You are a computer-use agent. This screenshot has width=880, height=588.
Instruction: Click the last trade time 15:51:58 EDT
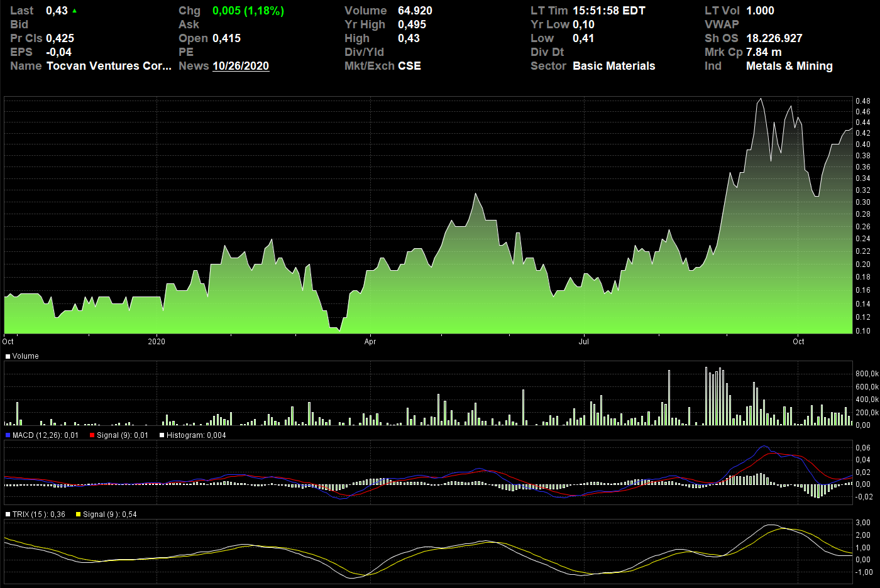(x=609, y=11)
